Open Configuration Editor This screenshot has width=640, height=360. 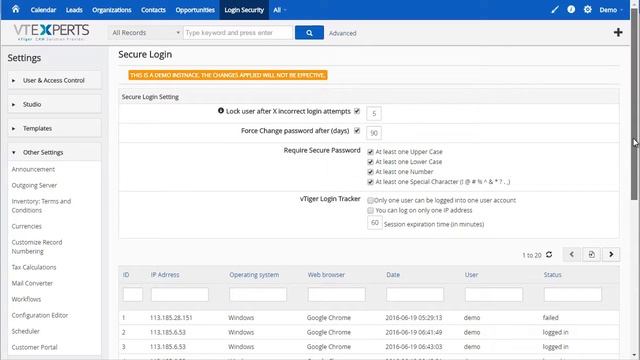tap(40, 315)
